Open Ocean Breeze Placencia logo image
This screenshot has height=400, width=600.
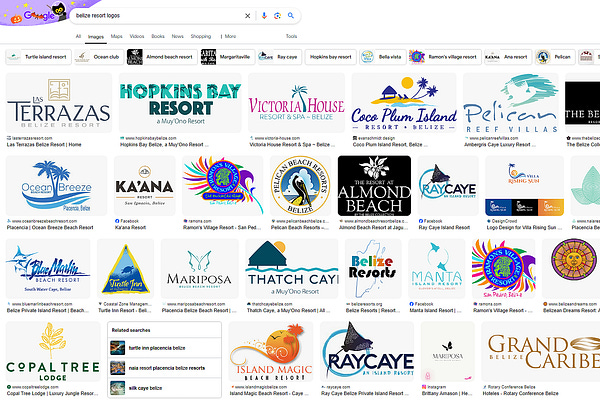(x=56, y=186)
